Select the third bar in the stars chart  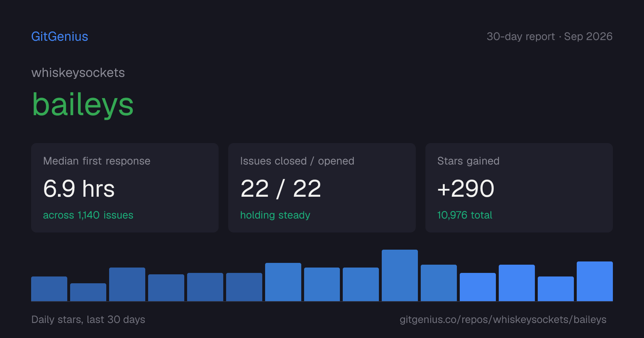127,284
